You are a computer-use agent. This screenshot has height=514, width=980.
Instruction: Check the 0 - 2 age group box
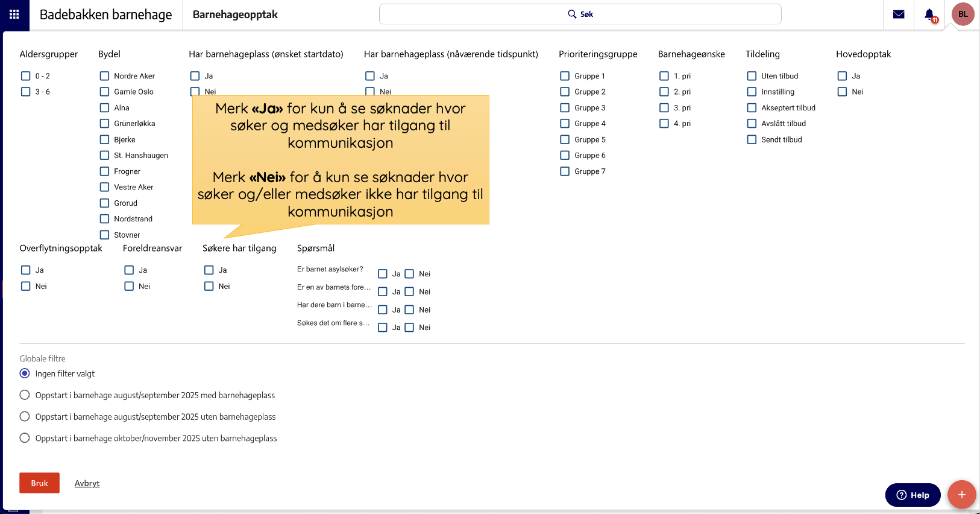click(x=26, y=76)
